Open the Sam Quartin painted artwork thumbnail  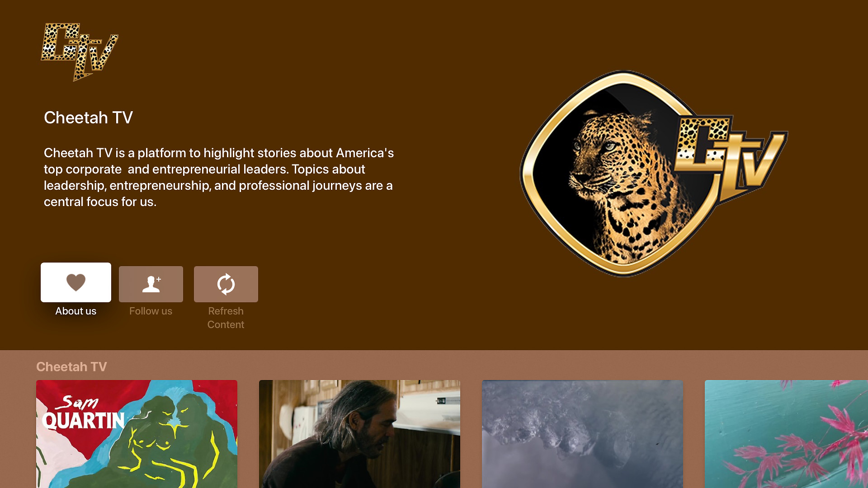(x=137, y=434)
